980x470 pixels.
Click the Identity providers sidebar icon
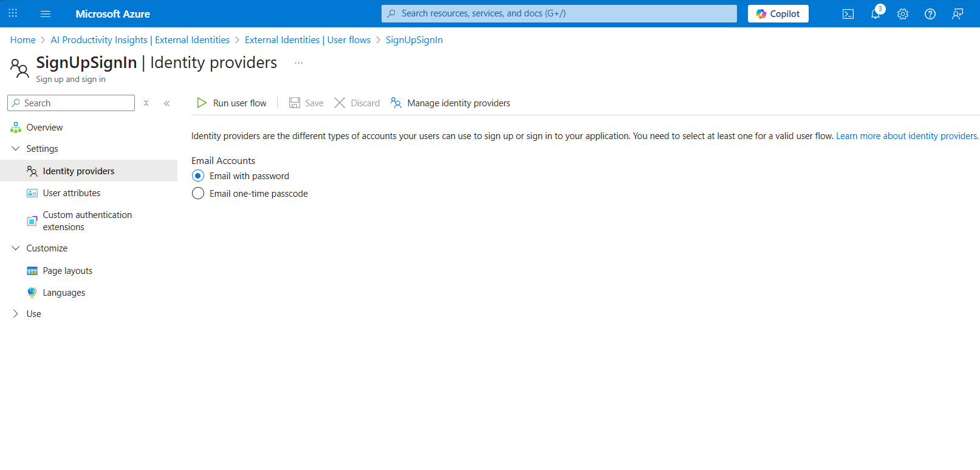(x=32, y=171)
